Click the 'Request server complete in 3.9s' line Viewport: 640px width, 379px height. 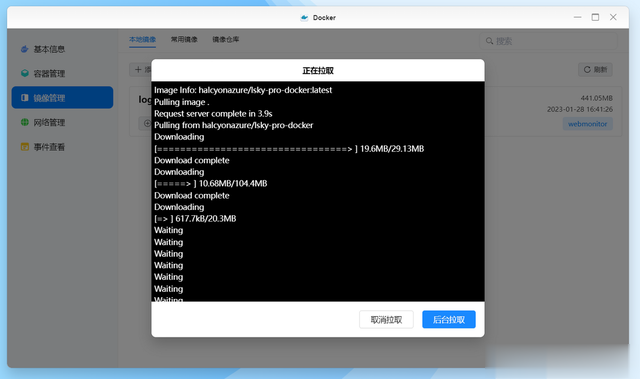(x=213, y=114)
